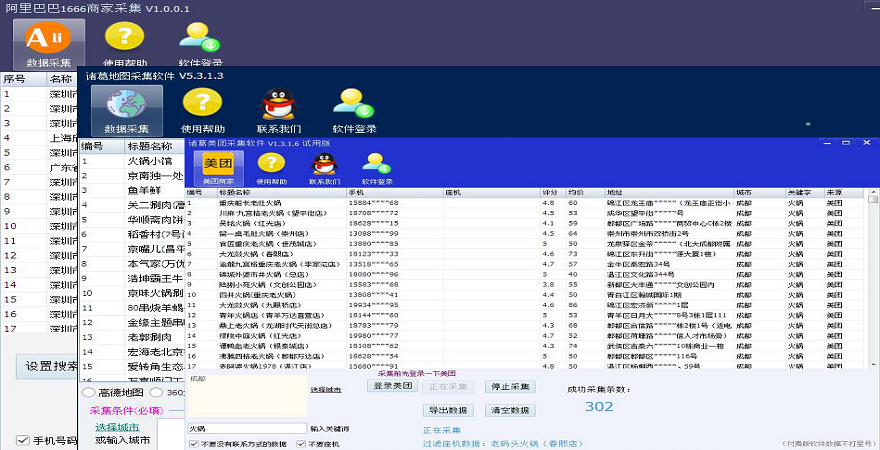Select 京味火锅涮 row in the 诸葛地图 table
The height and width of the screenshot is (450, 880).
click(x=132, y=293)
